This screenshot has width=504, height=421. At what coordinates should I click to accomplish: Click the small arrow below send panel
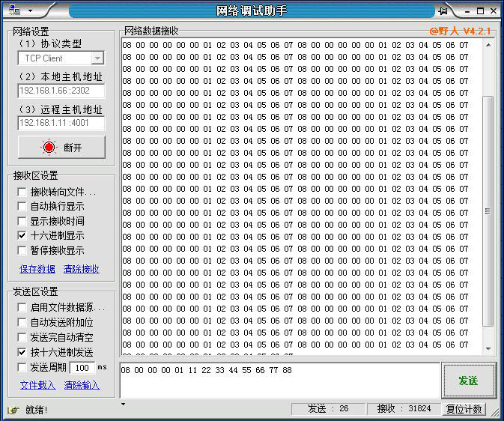pyautogui.click(x=124, y=405)
